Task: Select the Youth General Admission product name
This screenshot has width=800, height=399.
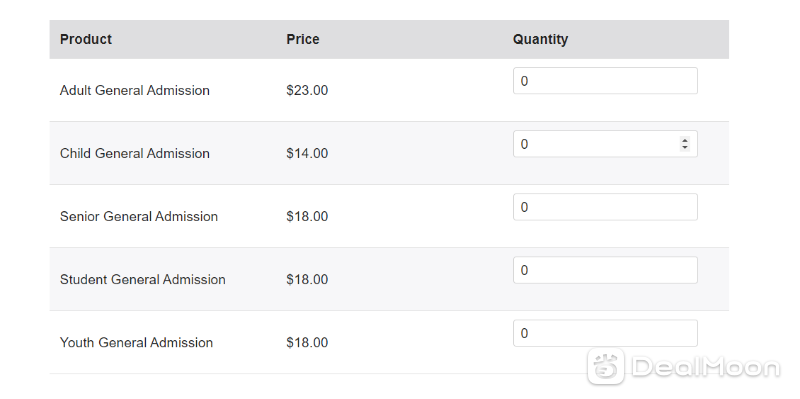Action: click(136, 342)
